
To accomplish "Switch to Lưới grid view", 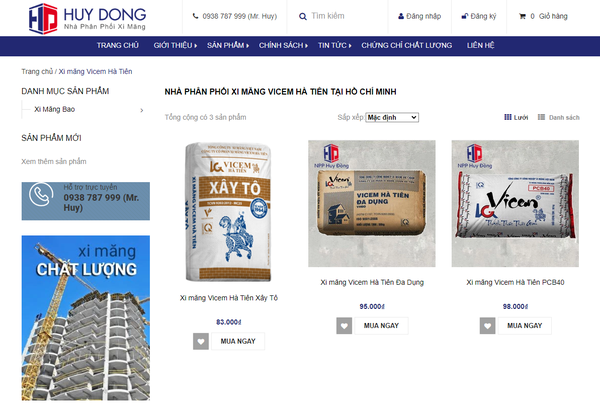I will pyautogui.click(x=516, y=117).
